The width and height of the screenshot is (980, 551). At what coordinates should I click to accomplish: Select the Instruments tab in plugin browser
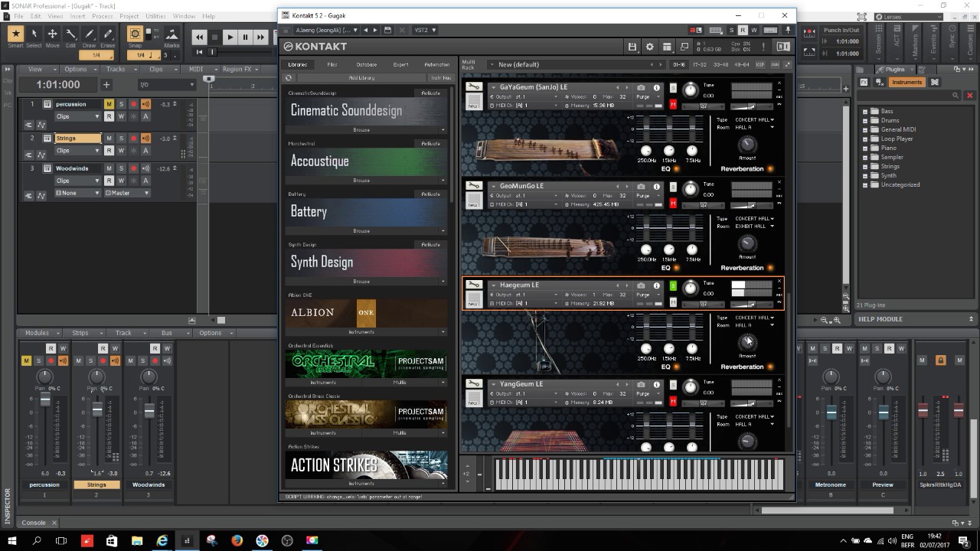(906, 83)
